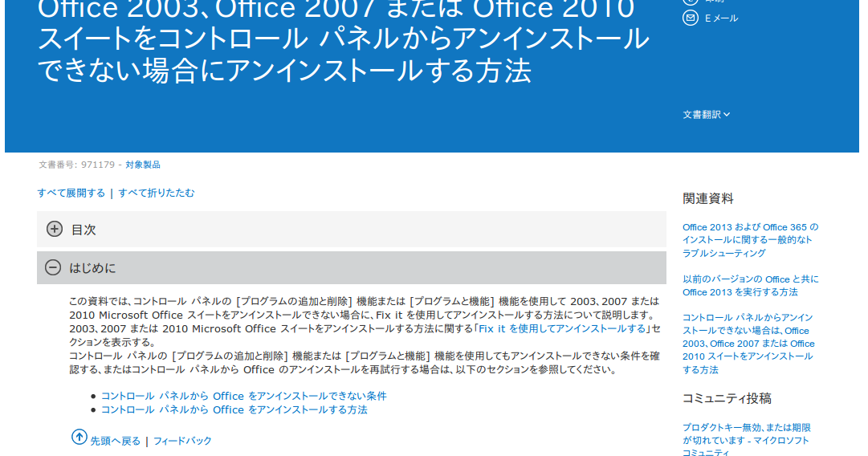Open Office 2013 および Office 365 related link

pyautogui.click(x=750, y=240)
